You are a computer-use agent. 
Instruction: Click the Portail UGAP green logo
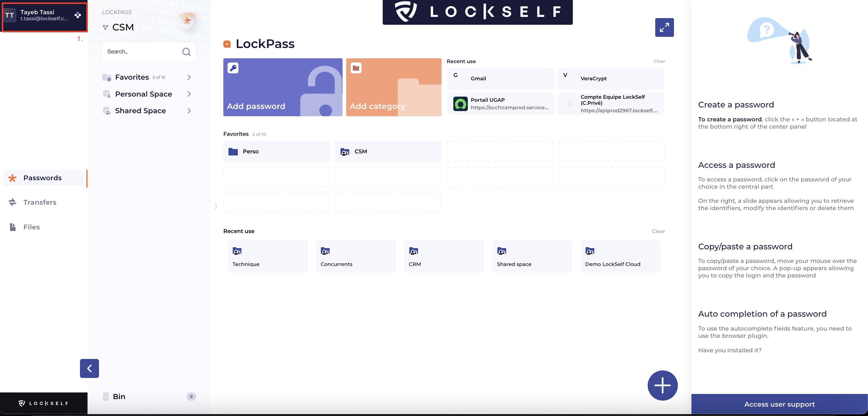460,104
